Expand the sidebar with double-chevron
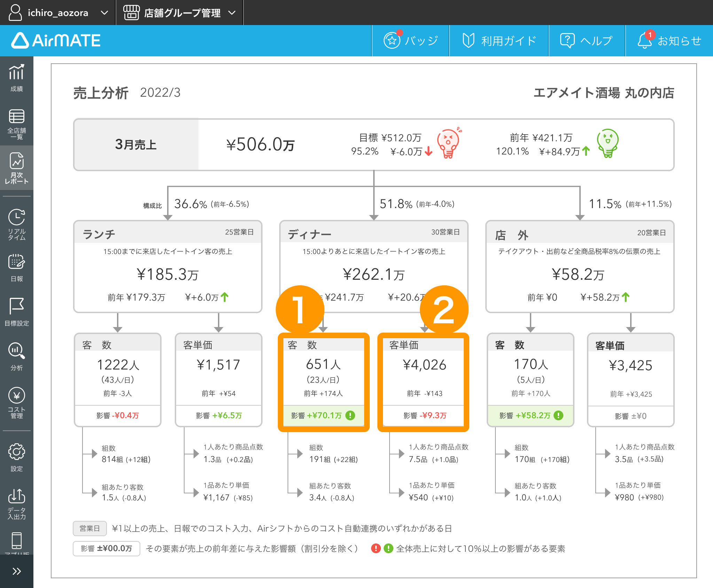Image resolution: width=713 pixels, height=588 pixels. point(16,571)
